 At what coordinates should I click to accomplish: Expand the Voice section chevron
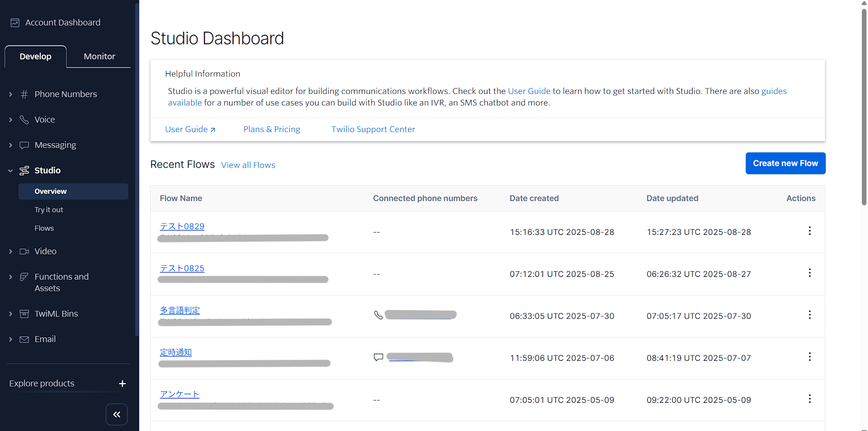[x=11, y=120]
